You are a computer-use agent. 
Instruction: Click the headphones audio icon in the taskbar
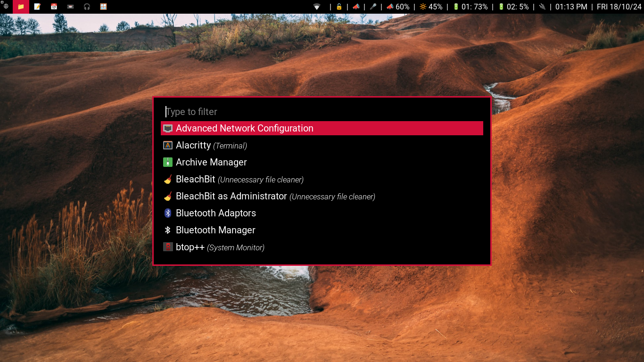(87, 7)
